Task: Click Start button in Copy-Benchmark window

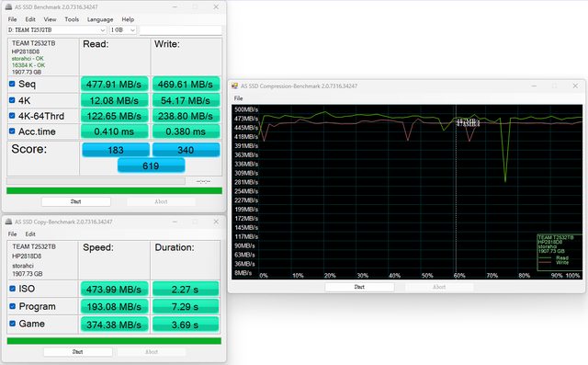Action: pyautogui.click(x=77, y=352)
